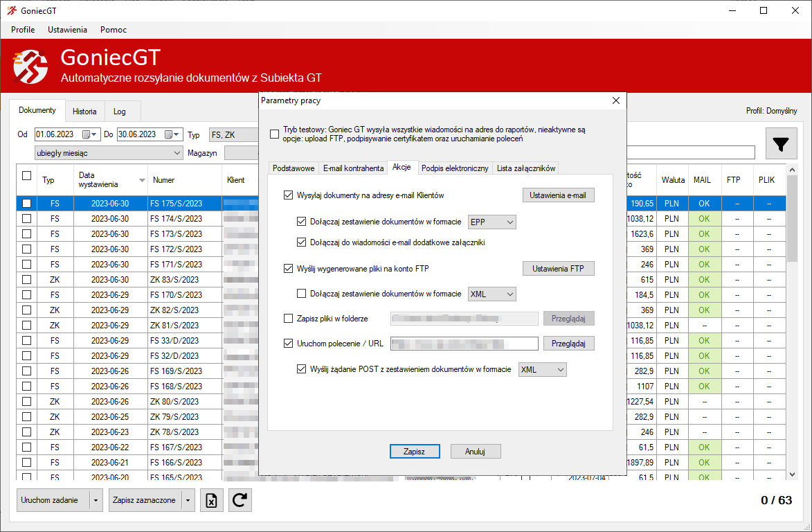Open the 'Od' date dropdown arrow
This screenshot has height=532, width=812.
(93, 134)
